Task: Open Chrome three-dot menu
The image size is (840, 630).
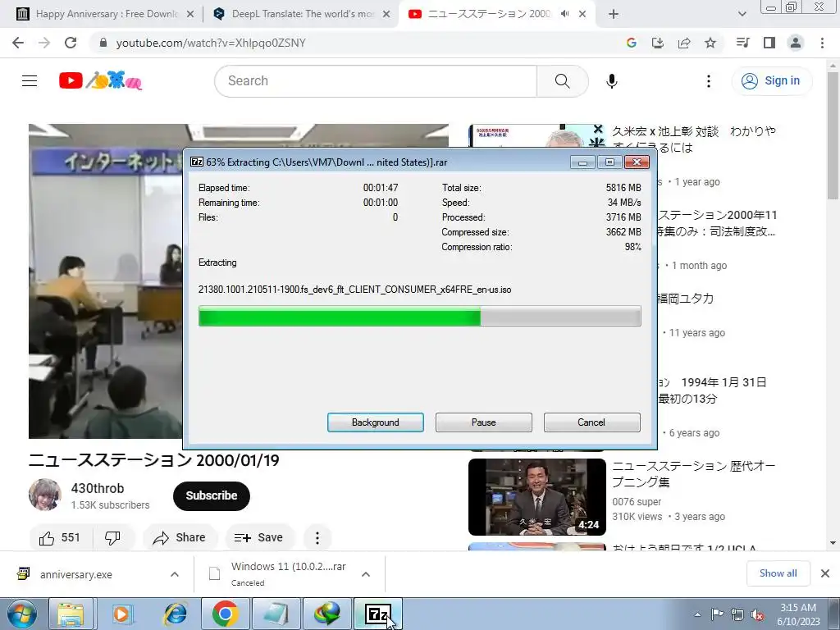Action: tap(822, 43)
